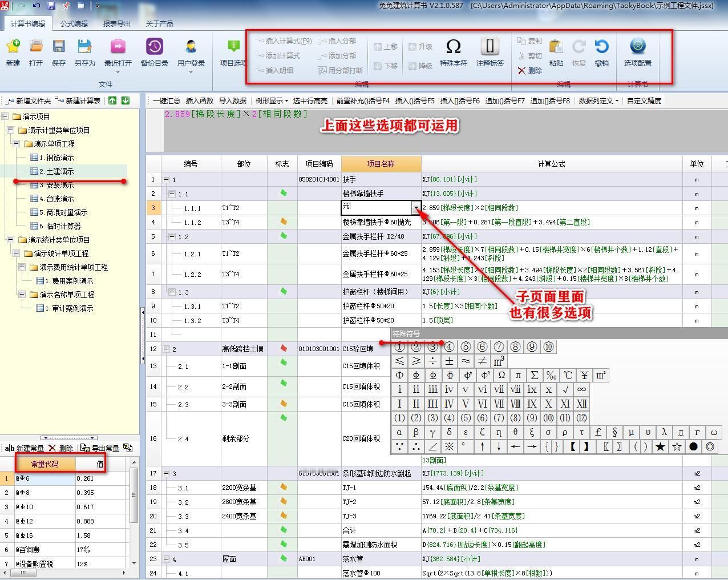This screenshot has width=728, height=580.
Task: Click the 注释标签 bracket annotation icon
Action: point(490,47)
